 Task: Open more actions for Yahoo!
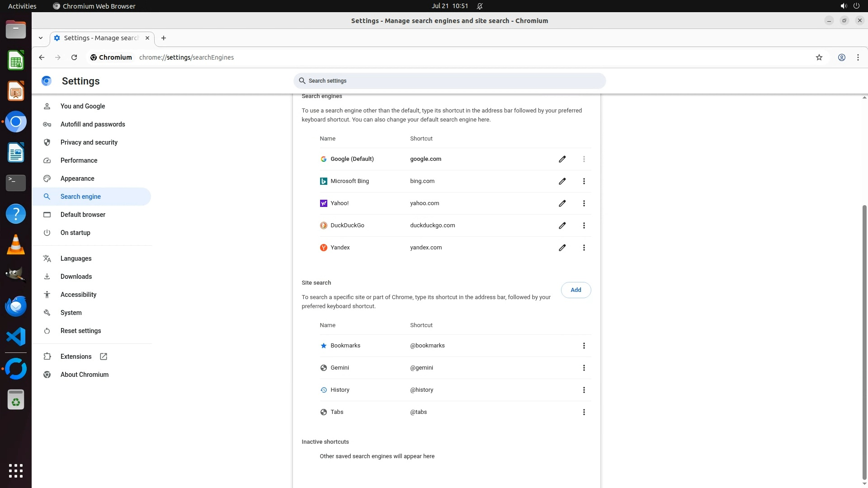(x=584, y=203)
